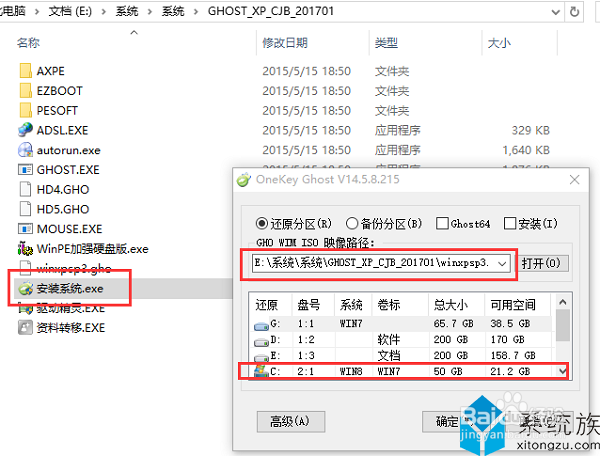This screenshot has width=600, height=456.
Task: Select the PESOFT folder icon
Action: (26, 111)
